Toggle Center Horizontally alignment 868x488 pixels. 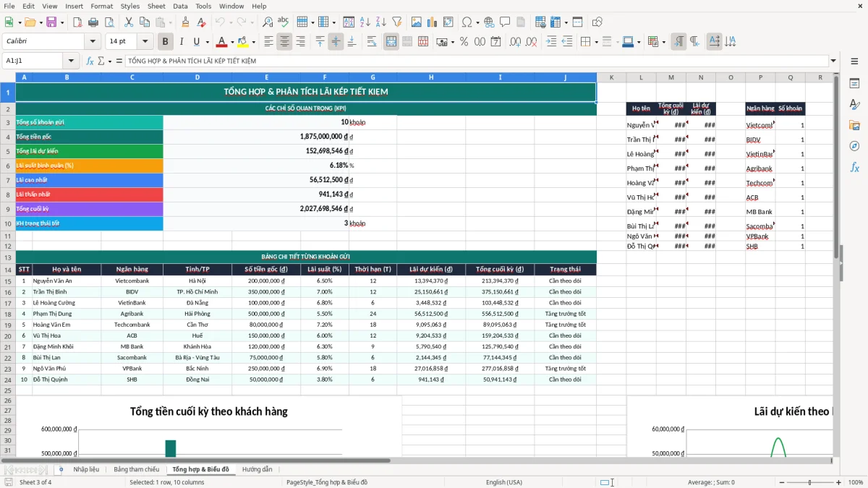pyautogui.click(x=285, y=42)
